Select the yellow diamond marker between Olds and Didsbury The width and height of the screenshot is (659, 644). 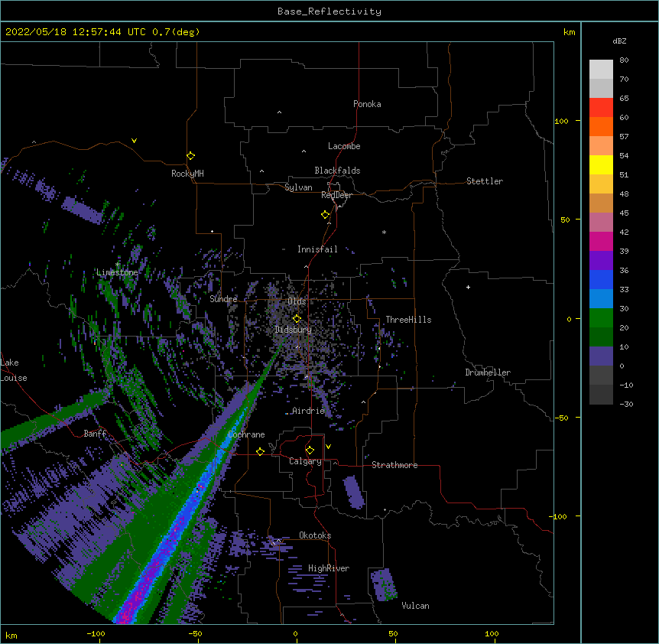click(x=297, y=318)
